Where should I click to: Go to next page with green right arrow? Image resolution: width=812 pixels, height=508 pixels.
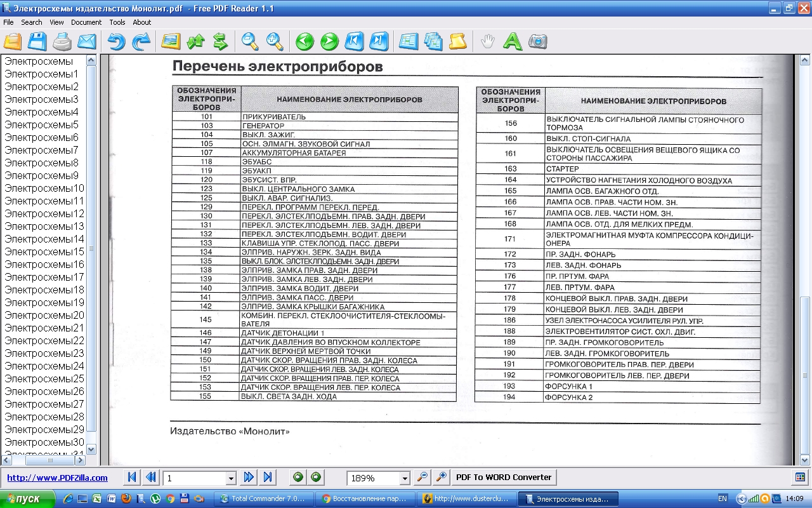click(x=329, y=42)
